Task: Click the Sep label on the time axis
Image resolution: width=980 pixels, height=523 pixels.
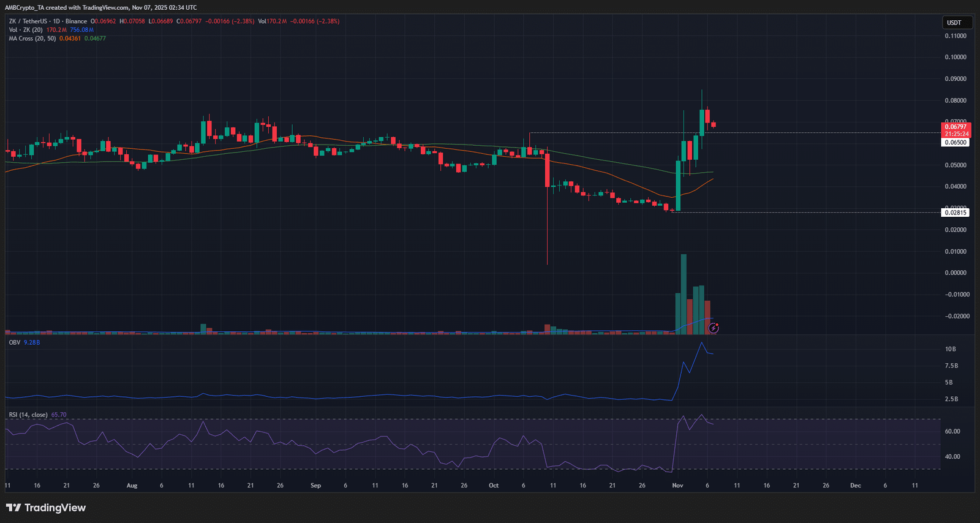Action: click(x=315, y=486)
